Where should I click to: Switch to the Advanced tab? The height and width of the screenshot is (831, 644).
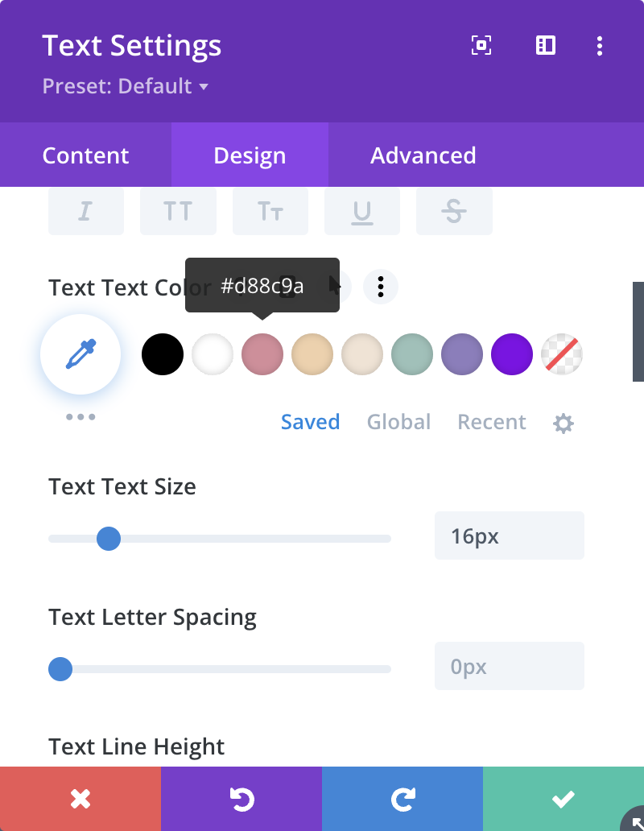(x=423, y=155)
